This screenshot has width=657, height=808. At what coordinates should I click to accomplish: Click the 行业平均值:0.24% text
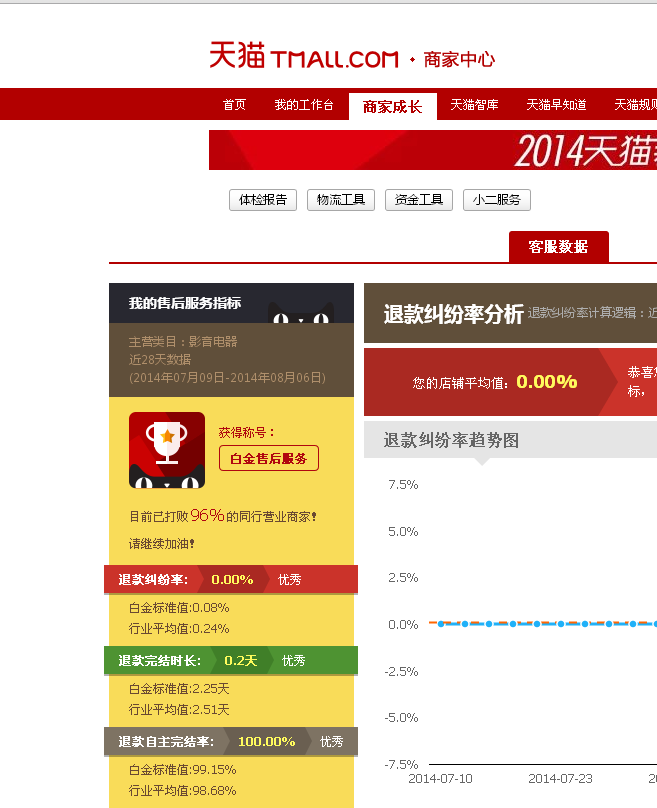[179, 629]
